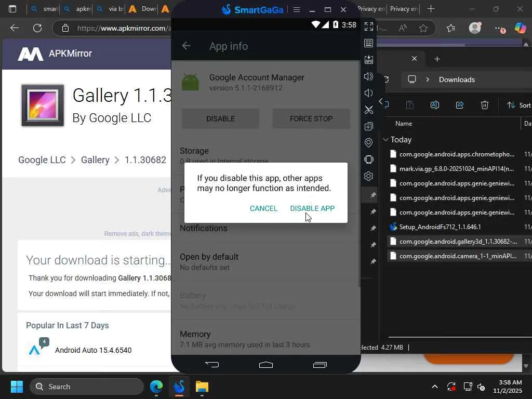Open Edge favorites list icon

(451, 28)
